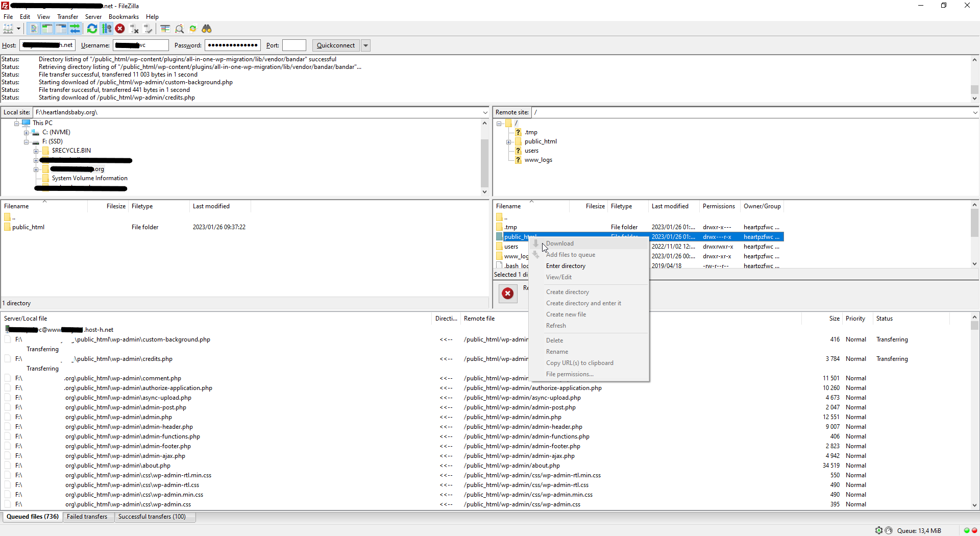Sort remote list by Owner/Group column
The height and width of the screenshot is (536, 980).
point(762,206)
